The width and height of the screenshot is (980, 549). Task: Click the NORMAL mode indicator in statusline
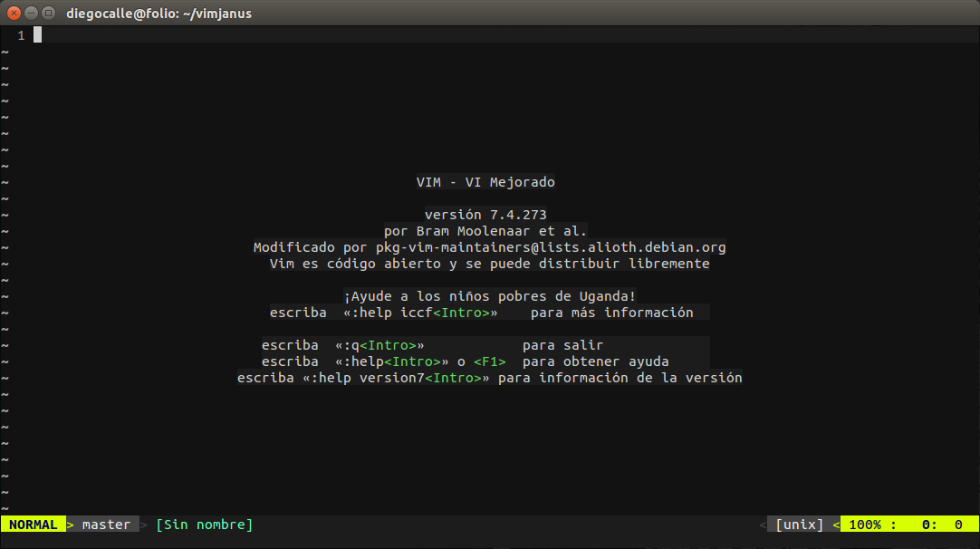tap(34, 524)
